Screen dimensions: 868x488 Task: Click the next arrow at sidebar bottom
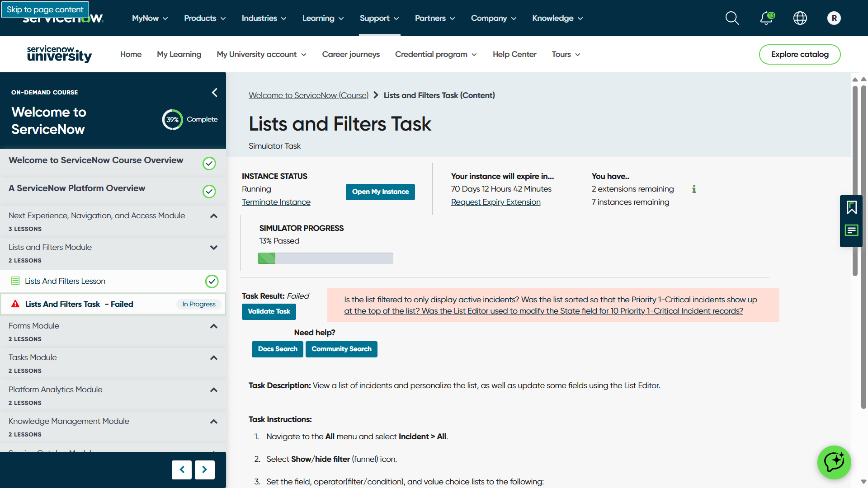(204, 470)
